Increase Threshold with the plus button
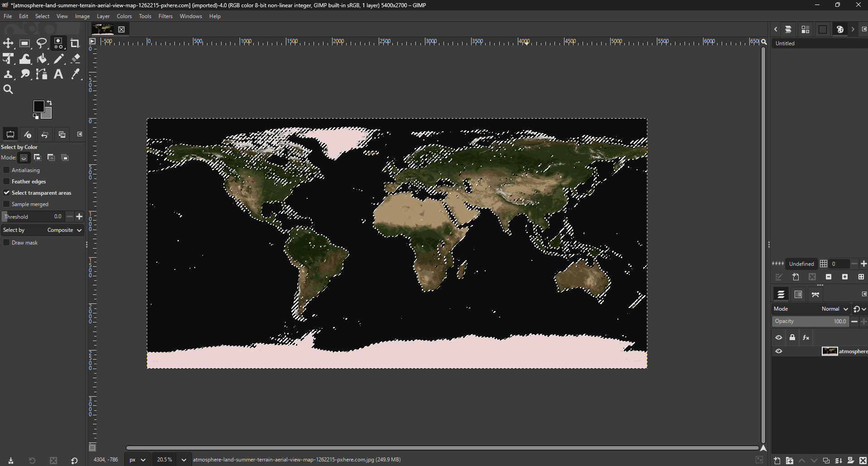The width and height of the screenshot is (868, 466). coord(80,217)
